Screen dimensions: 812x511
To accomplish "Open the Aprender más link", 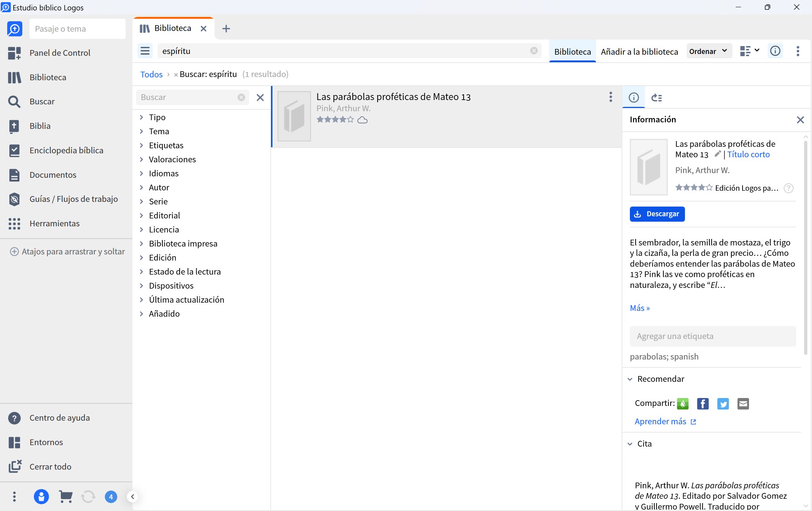I will point(666,421).
